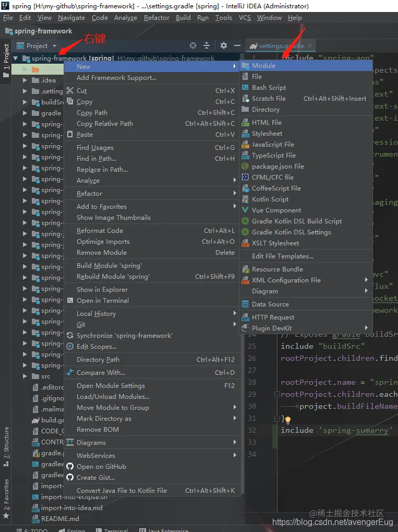Click the Synchronize refresh icon

tap(70, 336)
